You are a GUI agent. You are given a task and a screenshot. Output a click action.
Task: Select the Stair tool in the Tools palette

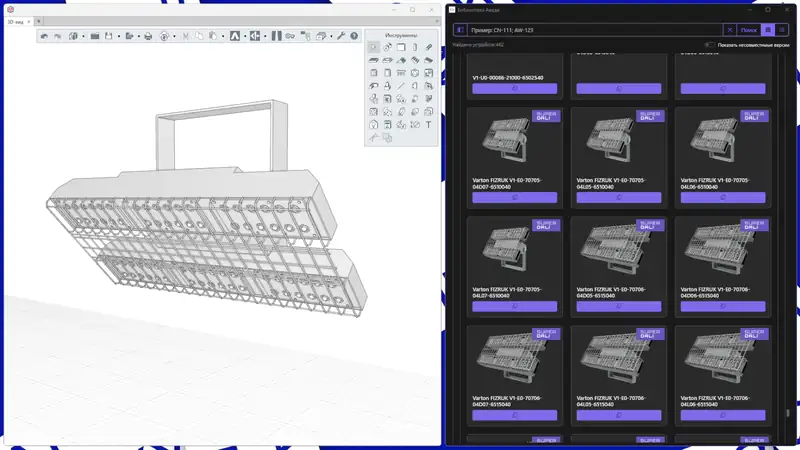point(415,60)
